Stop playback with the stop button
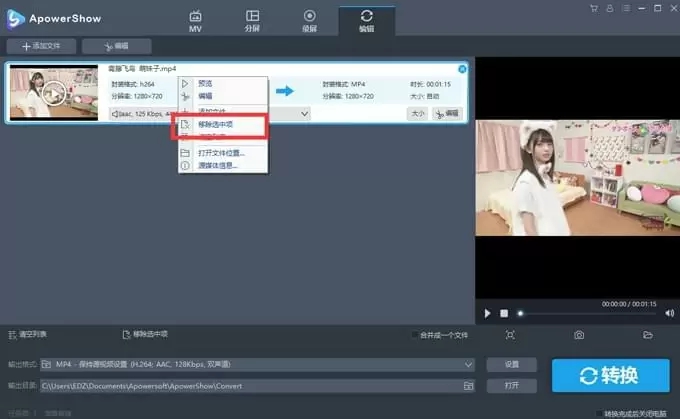 click(504, 313)
